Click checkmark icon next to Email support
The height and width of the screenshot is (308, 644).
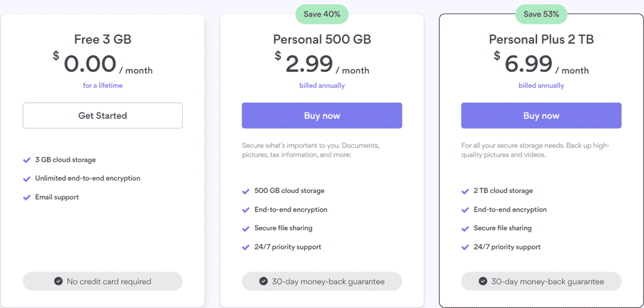[26, 197]
